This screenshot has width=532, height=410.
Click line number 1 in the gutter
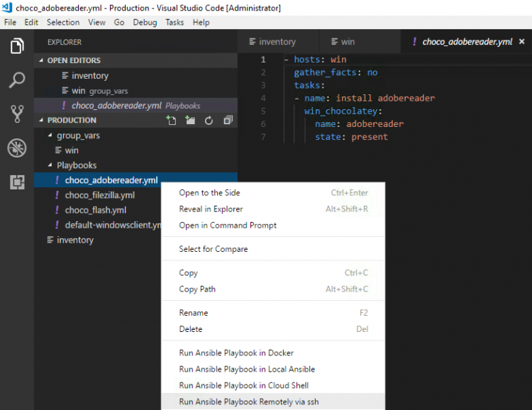point(263,60)
